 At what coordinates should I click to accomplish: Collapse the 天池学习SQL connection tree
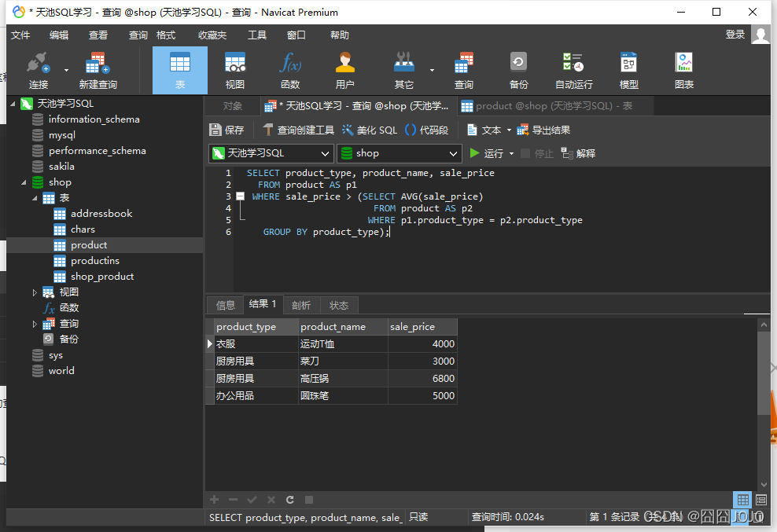(13, 104)
